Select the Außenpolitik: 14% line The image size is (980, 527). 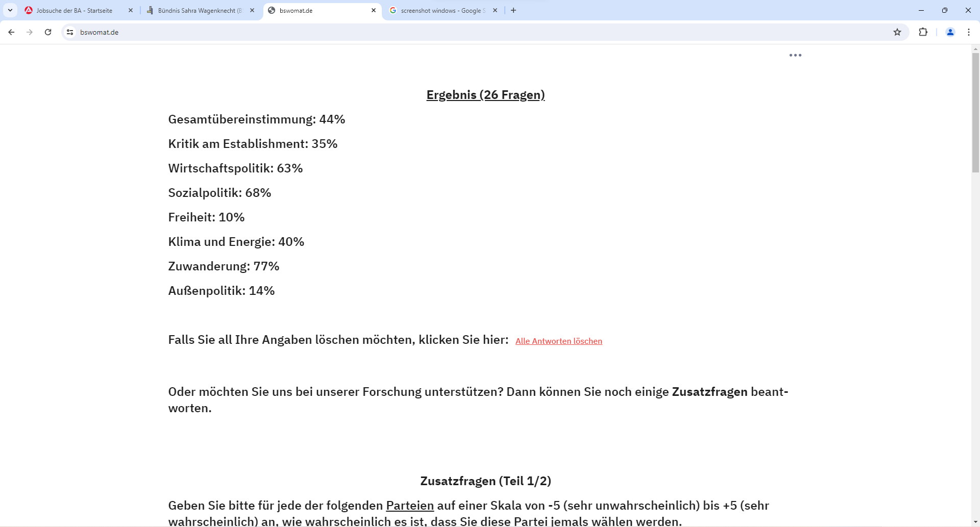tap(222, 291)
